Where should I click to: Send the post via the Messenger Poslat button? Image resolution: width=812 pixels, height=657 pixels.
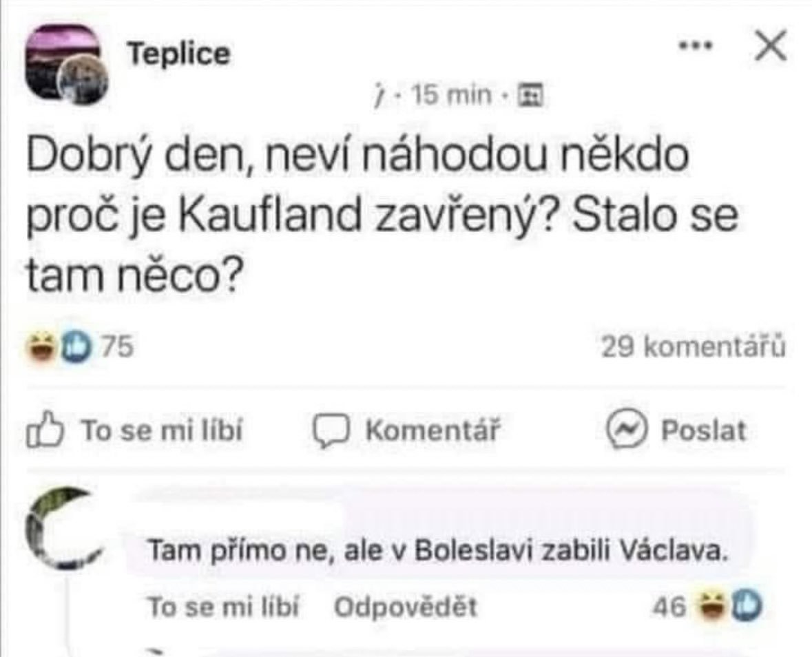pos(677,430)
